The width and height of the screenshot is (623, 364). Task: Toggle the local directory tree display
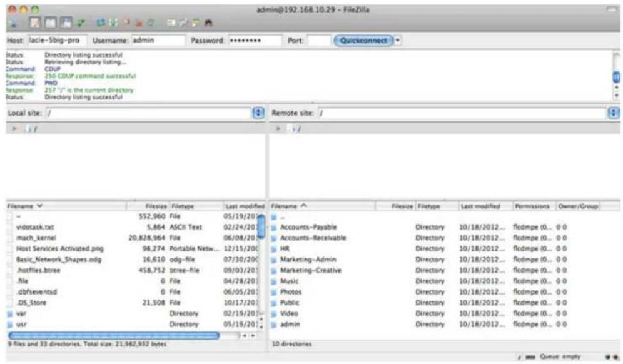click(x=51, y=23)
